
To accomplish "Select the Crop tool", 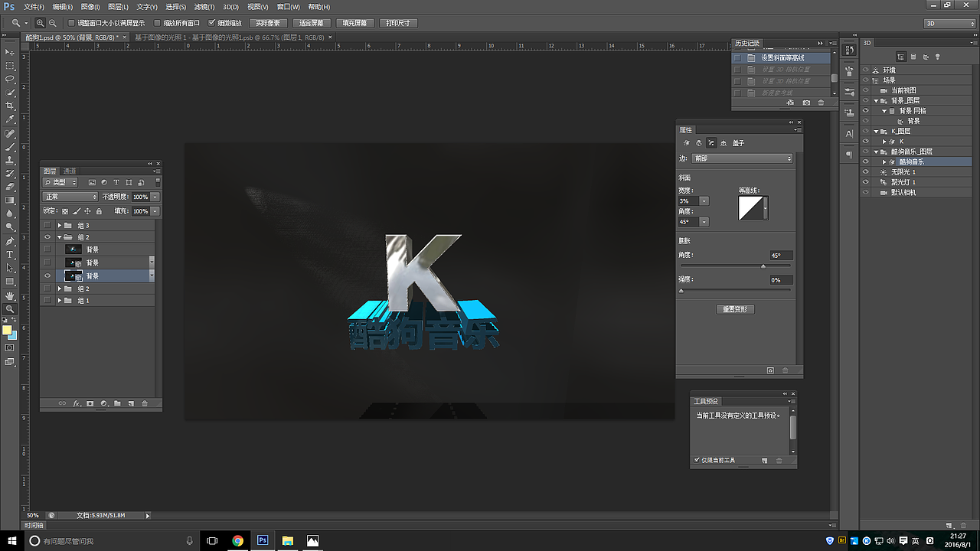I will coord(10,106).
